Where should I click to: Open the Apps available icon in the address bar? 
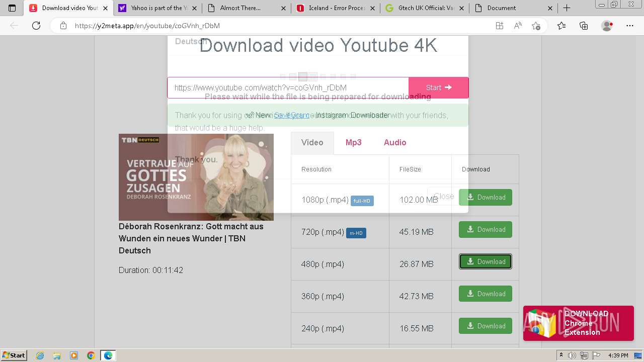[x=499, y=26]
